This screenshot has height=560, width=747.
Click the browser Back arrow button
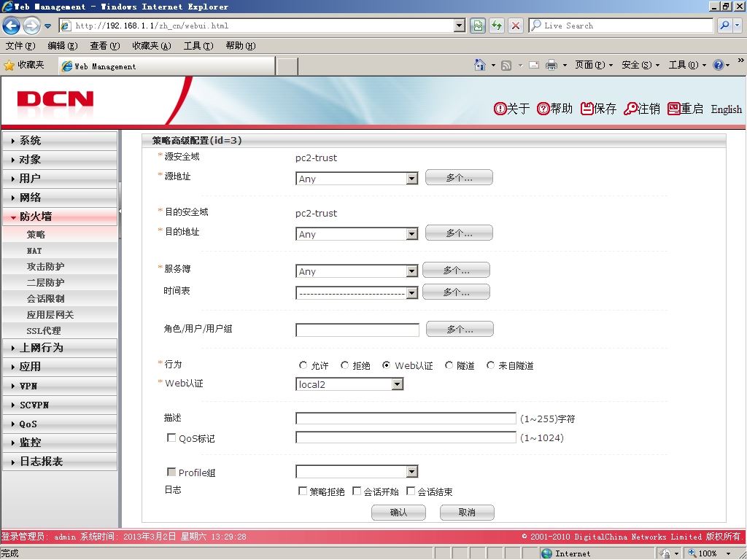click(12, 26)
